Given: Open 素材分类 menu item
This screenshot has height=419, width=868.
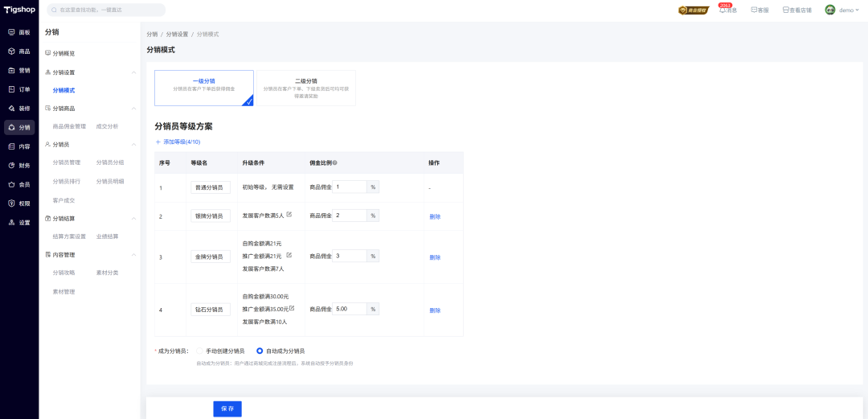Looking at the screenshot, I should [x=107, y=273].
